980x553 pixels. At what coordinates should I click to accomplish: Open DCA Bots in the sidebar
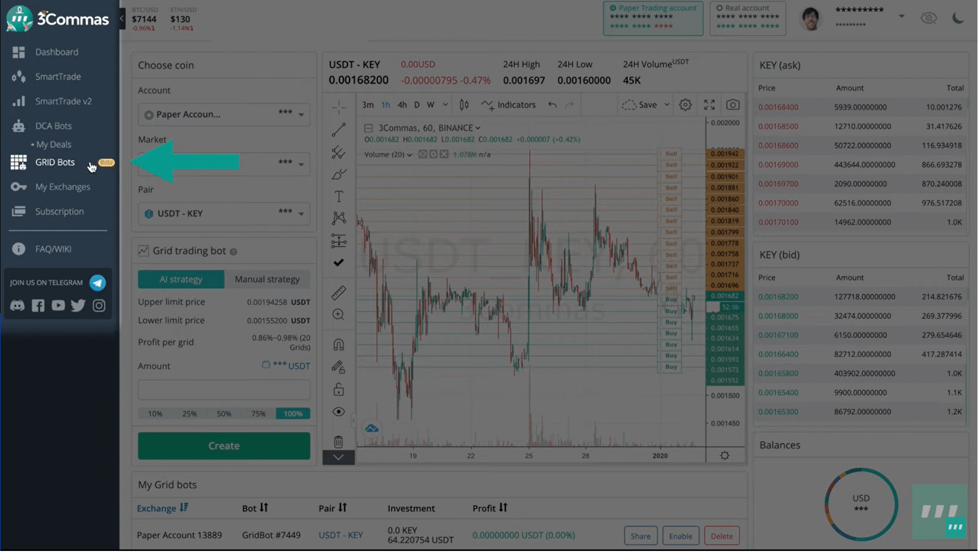pyautogui.click(x=53, y=126)
